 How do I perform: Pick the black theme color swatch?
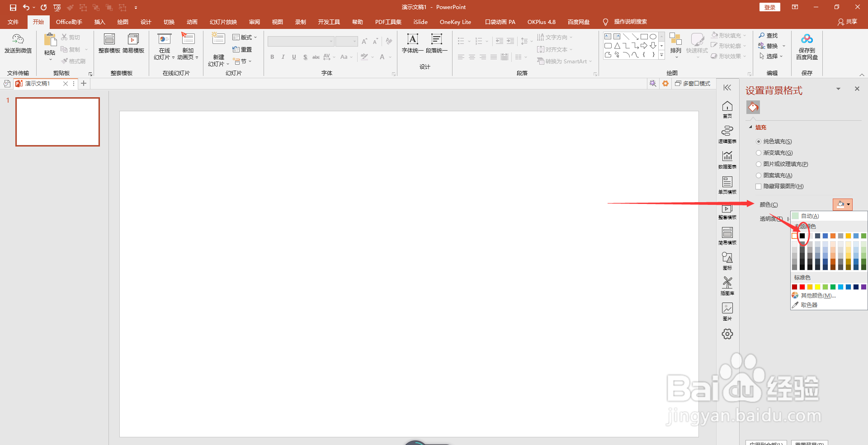click(802, 236)
